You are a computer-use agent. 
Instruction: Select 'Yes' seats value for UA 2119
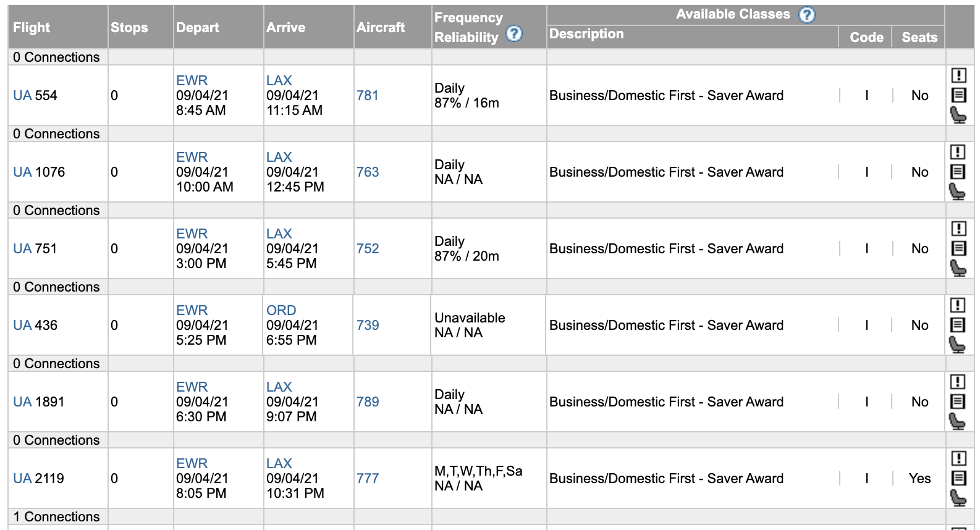[919, 479]
